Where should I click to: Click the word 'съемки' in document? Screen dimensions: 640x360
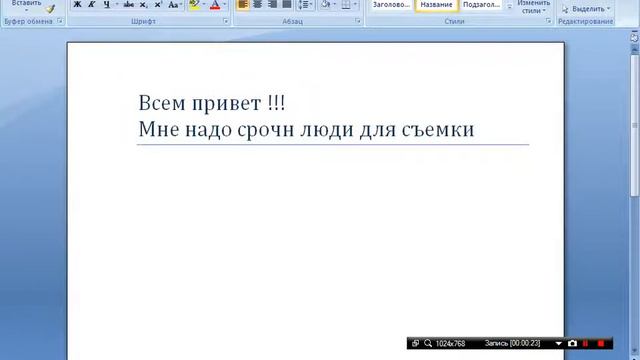[438, 129]
